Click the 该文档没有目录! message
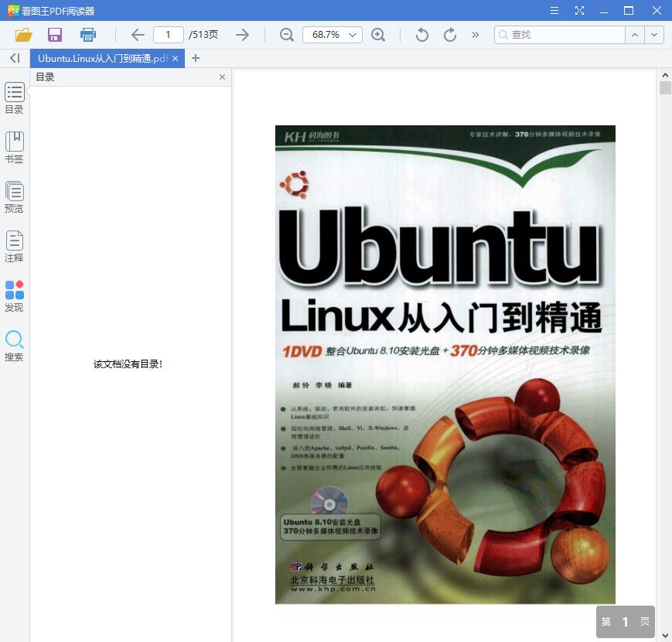 click(x=128, y=364)
